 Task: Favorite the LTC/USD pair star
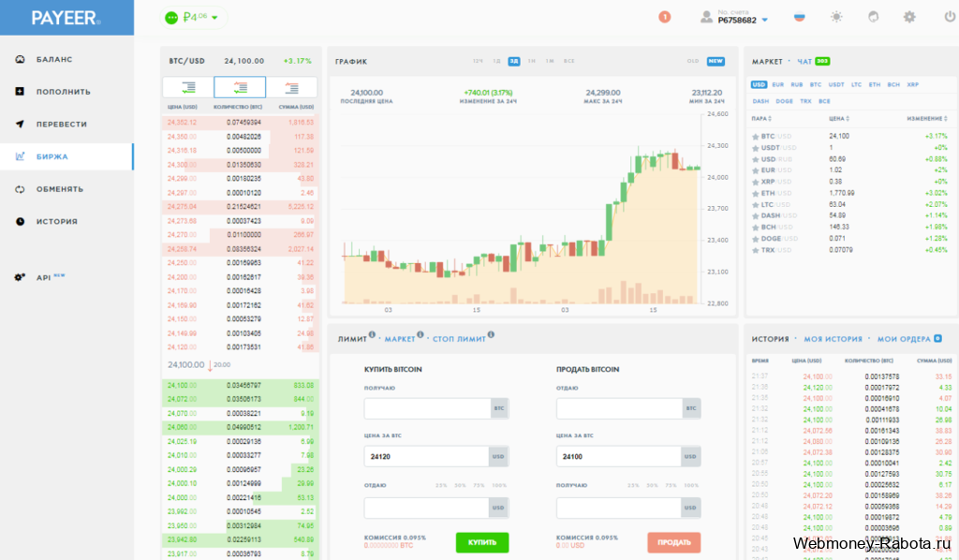point(756,205)
